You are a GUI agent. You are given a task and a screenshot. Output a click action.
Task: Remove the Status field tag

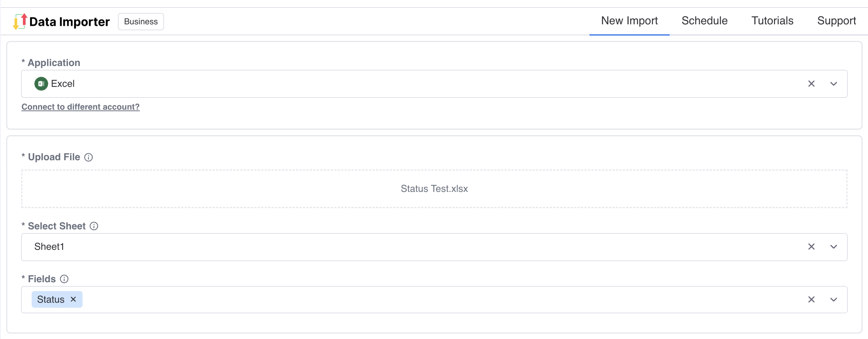73,300
